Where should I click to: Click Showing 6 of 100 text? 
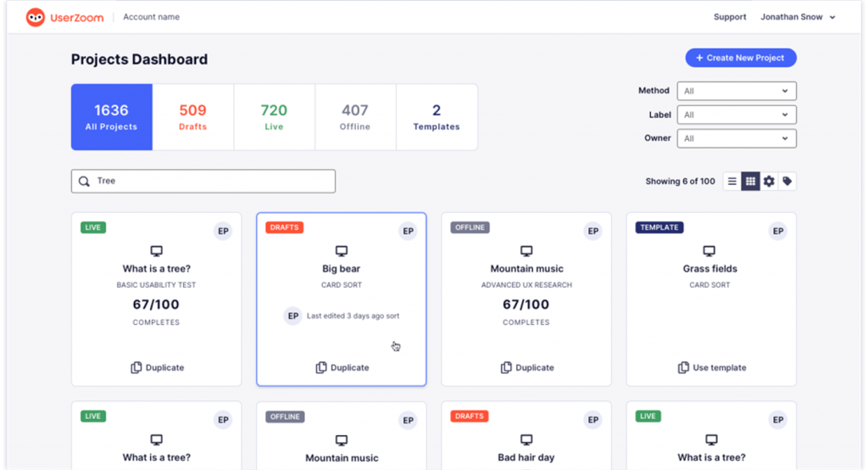(x=681, y=182)
